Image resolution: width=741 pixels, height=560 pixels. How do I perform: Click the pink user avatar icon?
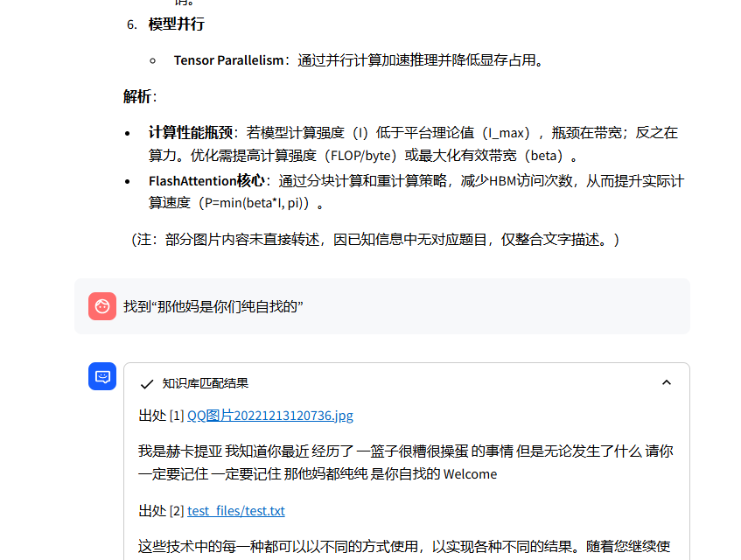click(102, 306)
